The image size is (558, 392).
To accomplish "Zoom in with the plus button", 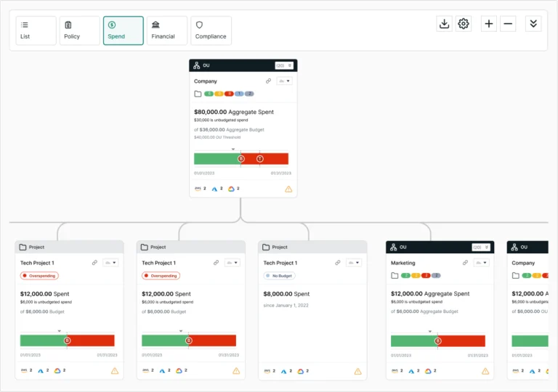I will 489,24.
